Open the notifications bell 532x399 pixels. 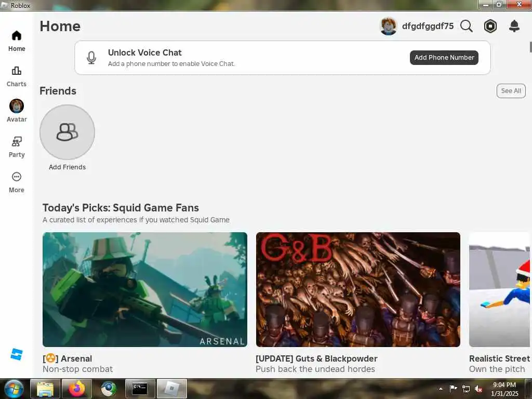pyautogui.click(x=514, y=26)
